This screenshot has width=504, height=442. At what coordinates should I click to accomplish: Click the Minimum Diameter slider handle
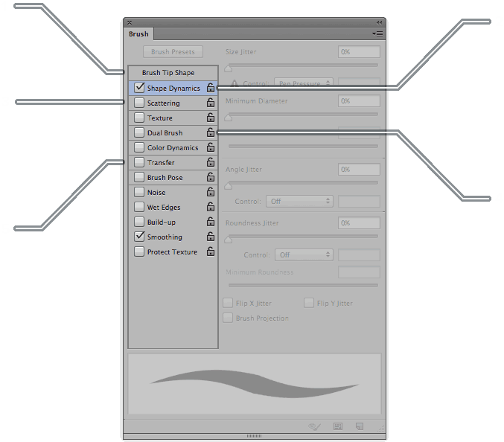(x=229, y=118)
